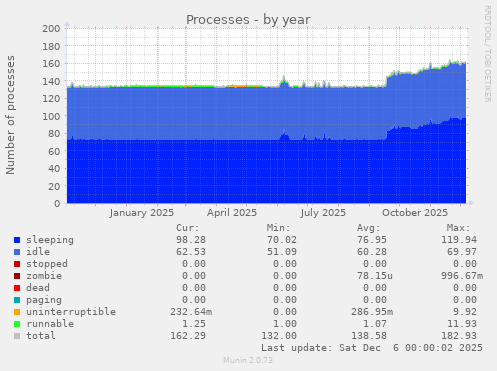Screen dimensions: 497x371
Task: Click the y-axis label 100
Action: pyautogui.click(x=51, y=116)
